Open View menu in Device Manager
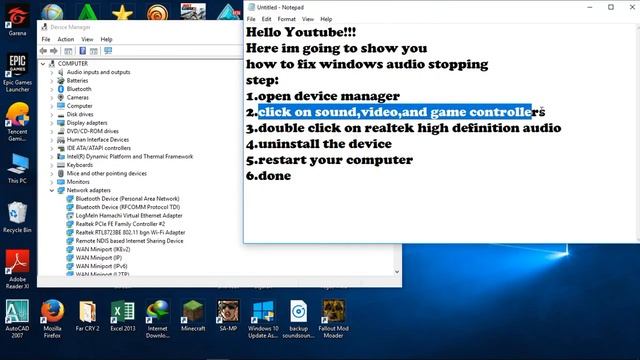Image resolution: width=640 pixels, height=360 pixels. click(87, 39)
